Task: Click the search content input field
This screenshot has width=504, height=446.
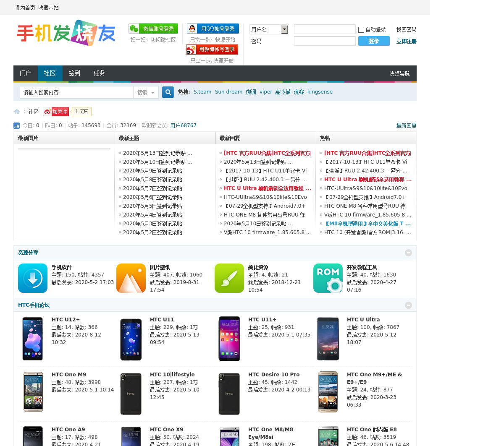Action: coord(76,92)
